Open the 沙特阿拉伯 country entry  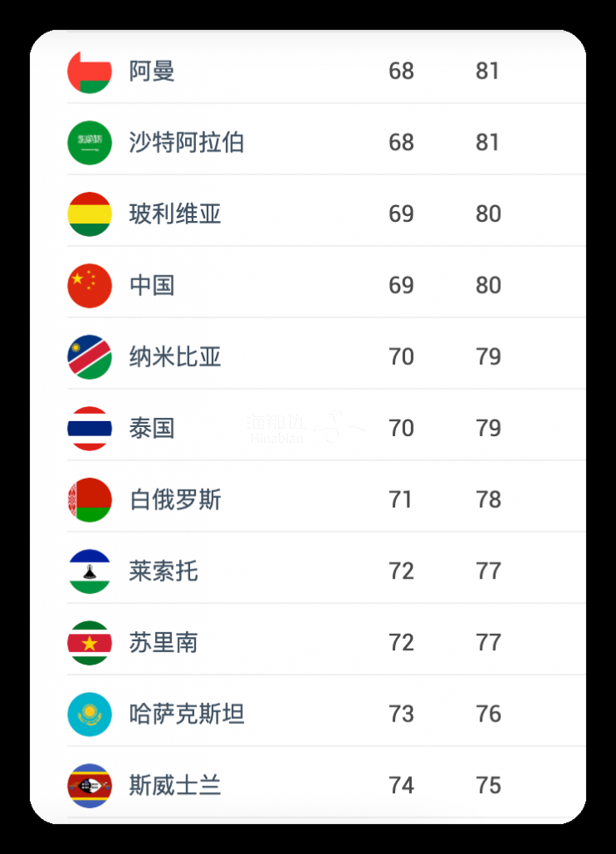click(326, 143)
